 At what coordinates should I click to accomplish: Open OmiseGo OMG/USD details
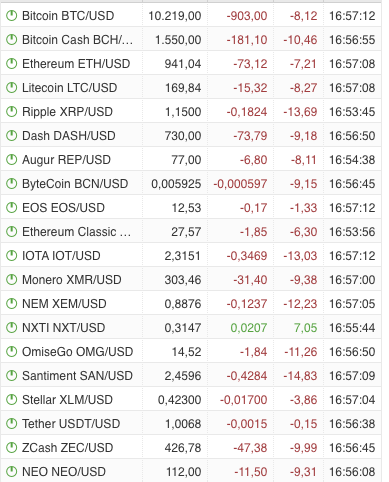pyautogui.click(x=78, y=352)
